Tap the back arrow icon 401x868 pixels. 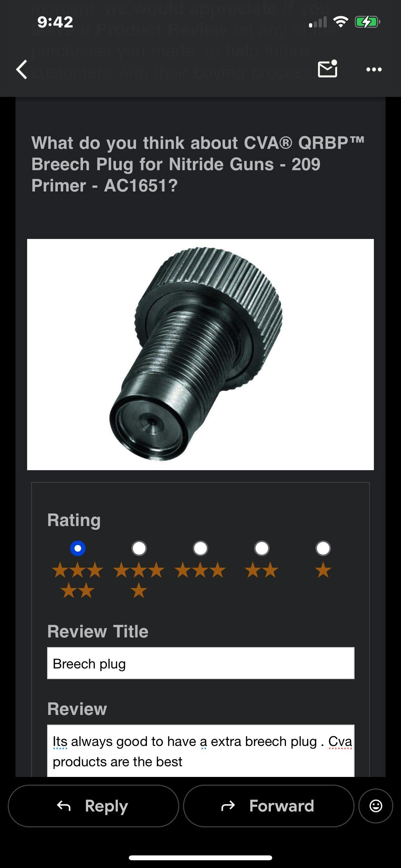pos(22,69)
